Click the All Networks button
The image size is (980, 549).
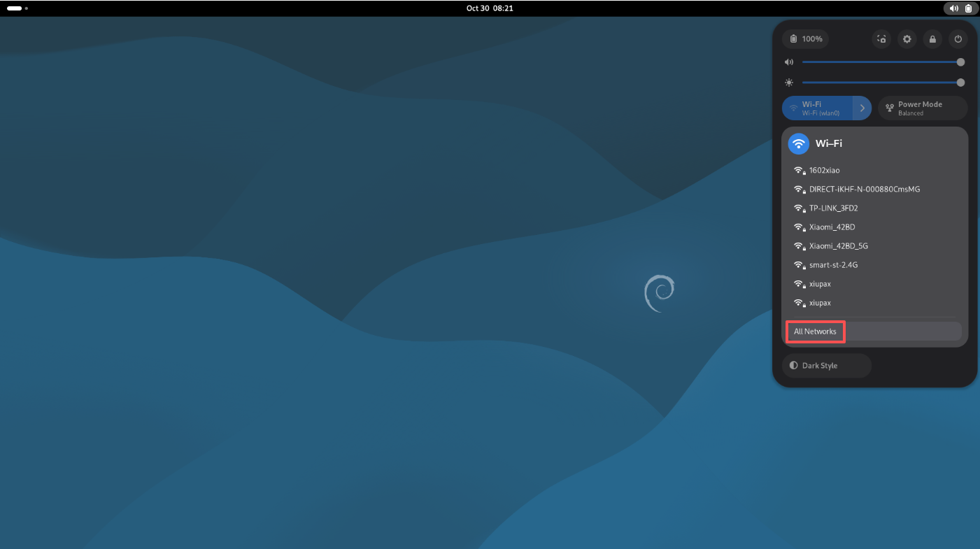(816, 331)
